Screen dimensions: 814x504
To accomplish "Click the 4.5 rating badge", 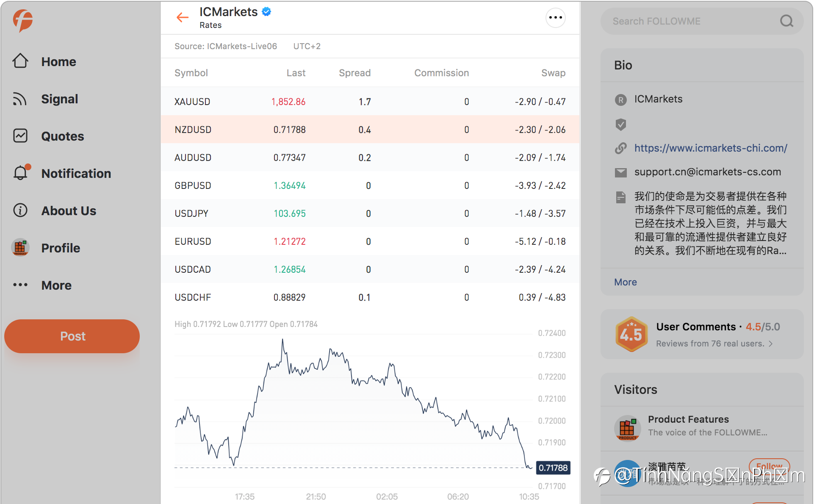I will click(x=631, y=335).
